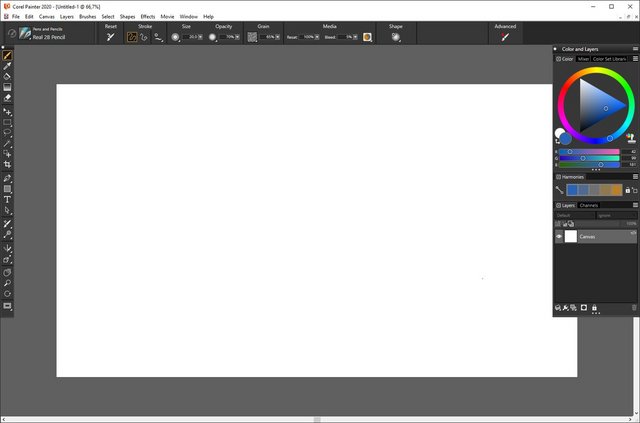Open the Size slider dropdown arrow

point(200,37)
